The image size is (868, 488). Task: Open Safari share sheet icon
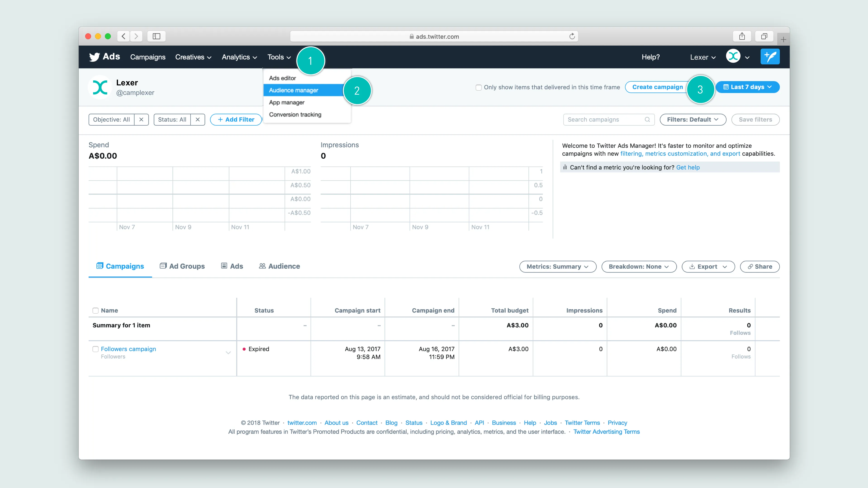[742, 36]
